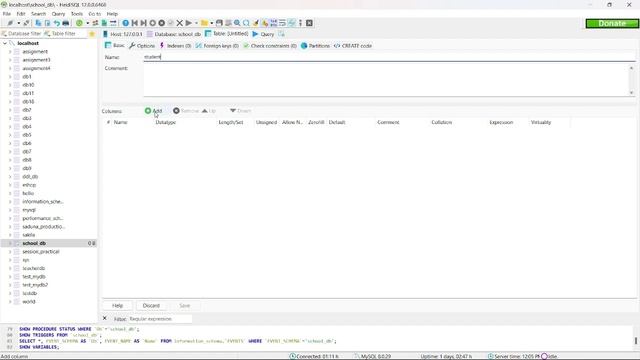Viewport: 640px width, 360px height.
Task: Expand the assignment database node
Action: point(10,52)
